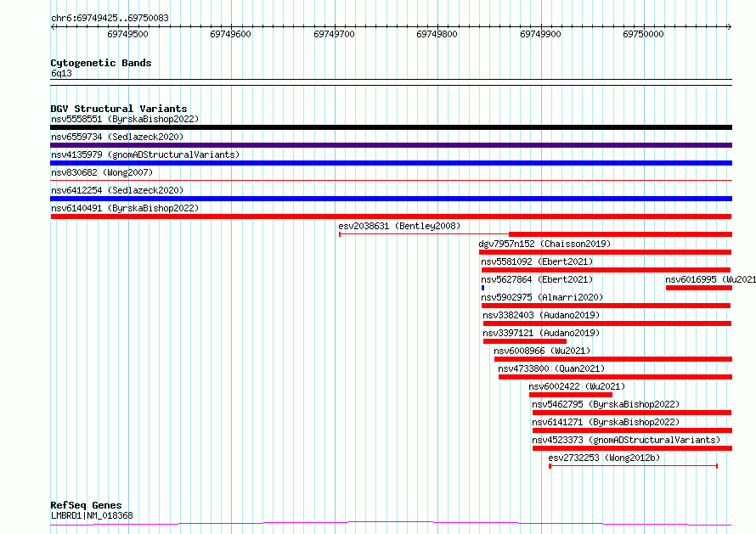Open nsv3382403 (Audano2019) label
756x534 pixels.
(x=541, y=315)
